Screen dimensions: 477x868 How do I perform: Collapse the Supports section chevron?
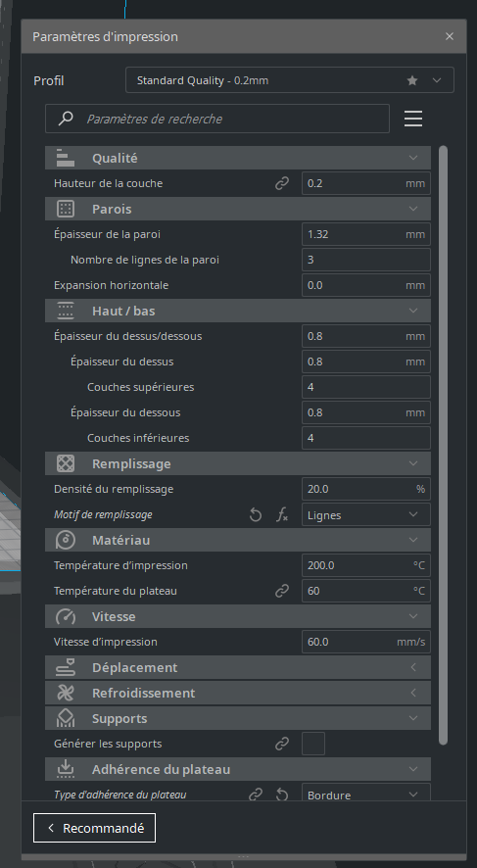[x=413, y=718]
